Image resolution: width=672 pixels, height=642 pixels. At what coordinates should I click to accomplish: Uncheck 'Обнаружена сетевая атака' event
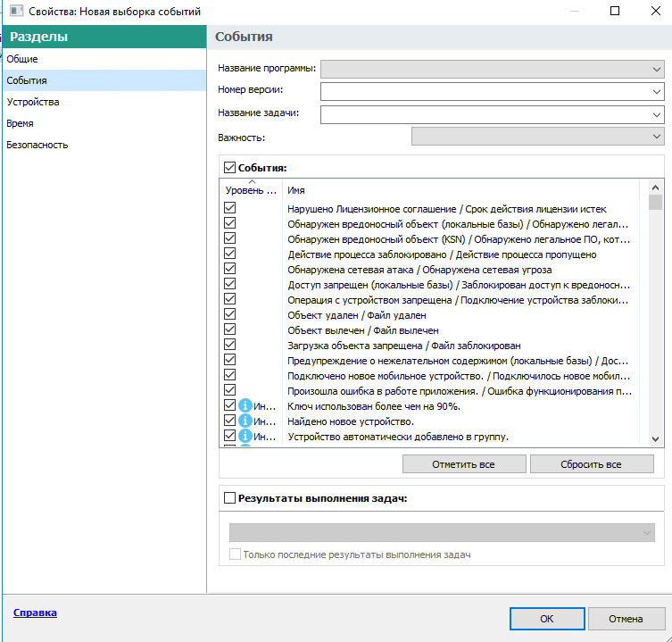(229, 269)
